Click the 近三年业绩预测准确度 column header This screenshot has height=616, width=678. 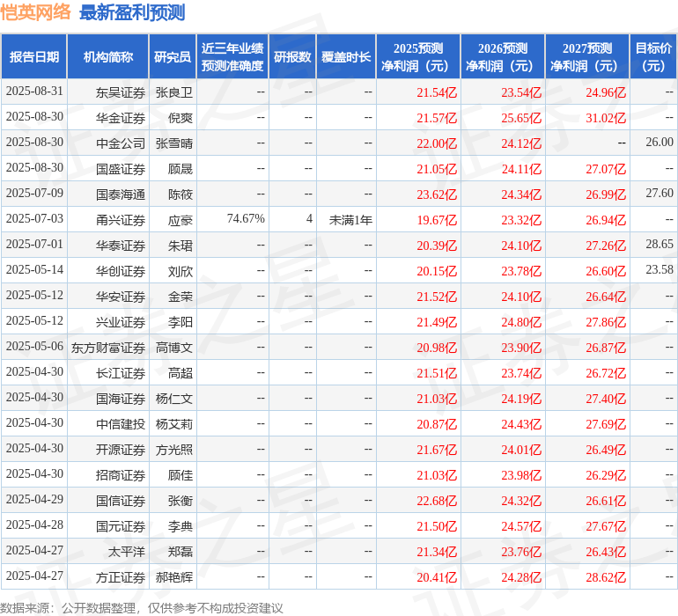click(x=232, y=57)
